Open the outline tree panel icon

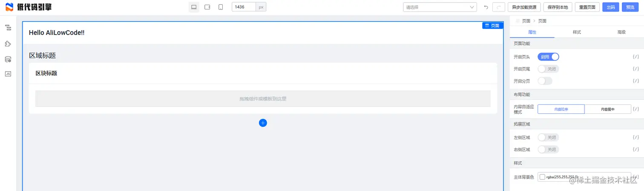coord(8,28)
